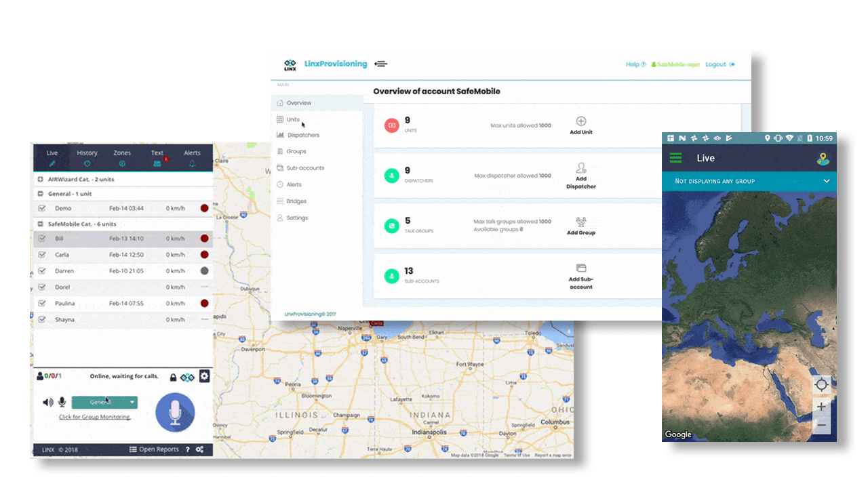Click the map pin icon in mobile header

point(823,159)
